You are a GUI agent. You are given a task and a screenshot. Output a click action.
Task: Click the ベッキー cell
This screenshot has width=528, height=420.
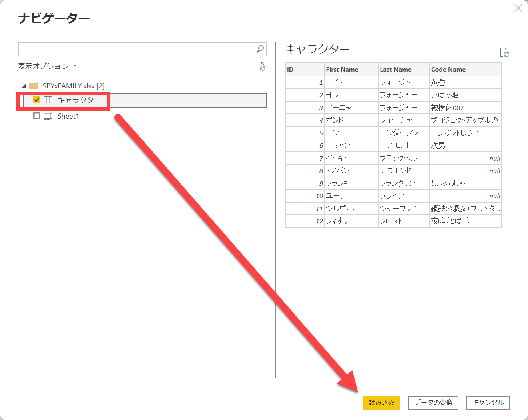coord(351,158)
